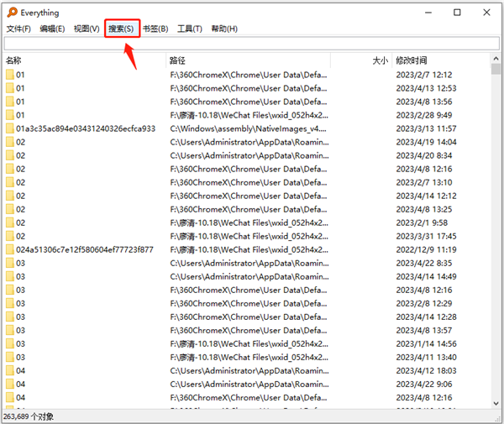The height and width of the screenshot is (424, 504).
Task: Open the 视图(V) menu
Action: [x=87, y=29]
